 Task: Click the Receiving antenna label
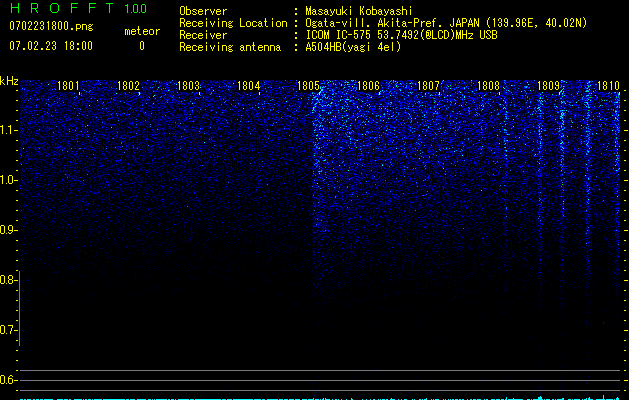click(230, 47)
